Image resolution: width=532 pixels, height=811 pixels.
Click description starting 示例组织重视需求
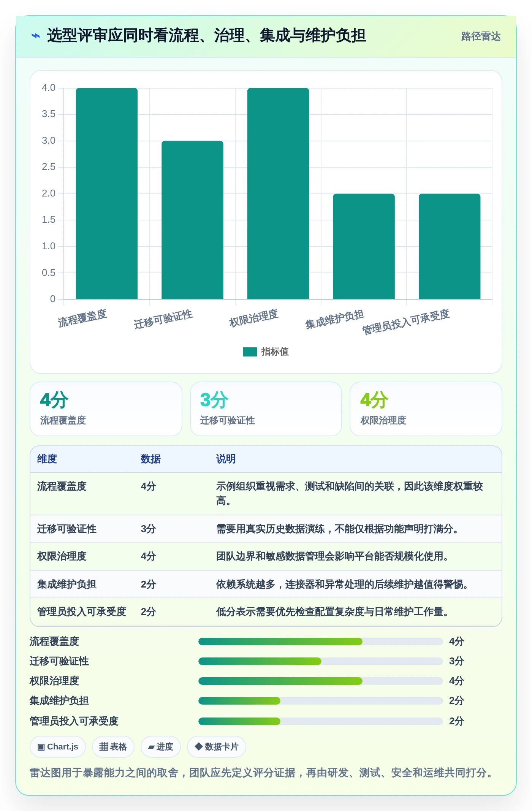point(350,494)
